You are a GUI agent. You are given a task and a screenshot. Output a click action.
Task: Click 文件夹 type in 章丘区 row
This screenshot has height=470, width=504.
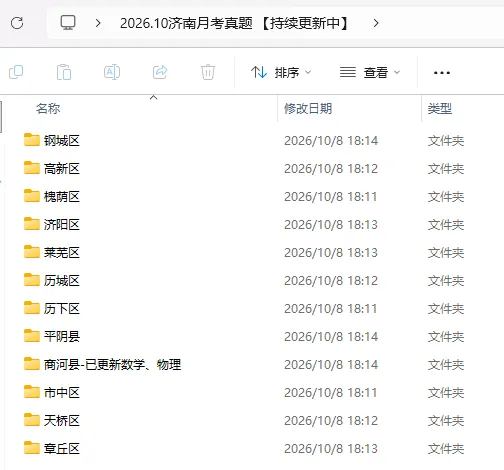(x=446, y=449)
